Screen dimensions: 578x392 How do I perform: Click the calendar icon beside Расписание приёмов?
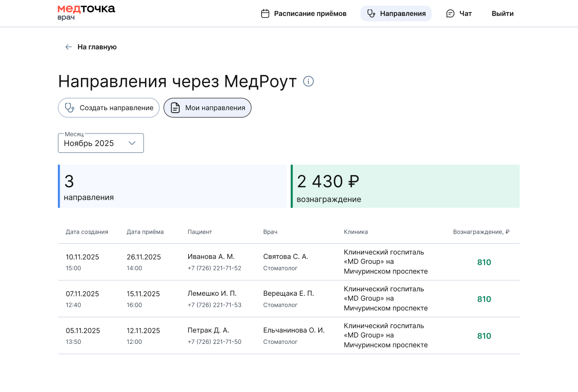click(265, 13)
